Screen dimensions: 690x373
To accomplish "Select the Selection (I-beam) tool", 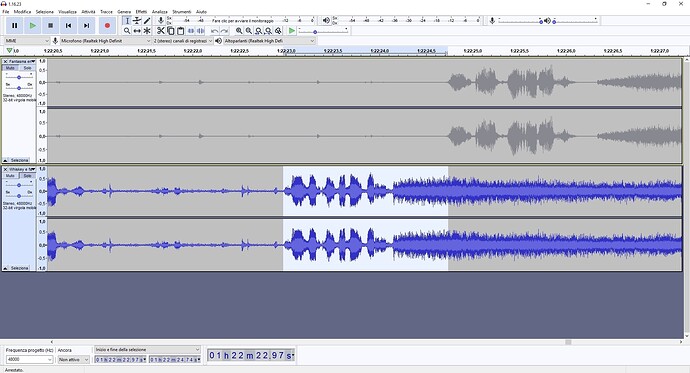I will (127, 21).
